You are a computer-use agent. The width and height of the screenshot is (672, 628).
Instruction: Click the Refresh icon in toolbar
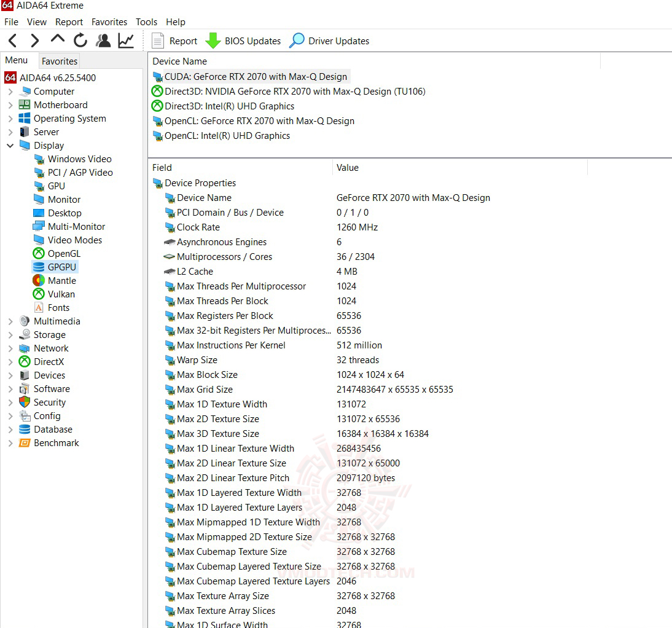(80, 41)
